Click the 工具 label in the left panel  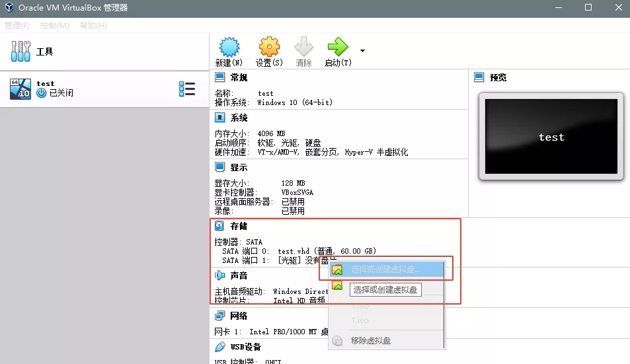pos(44,52)
